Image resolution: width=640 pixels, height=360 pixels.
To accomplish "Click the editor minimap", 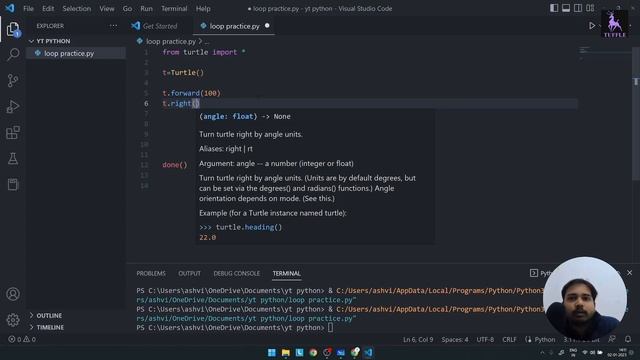I will tap(604, 53).
